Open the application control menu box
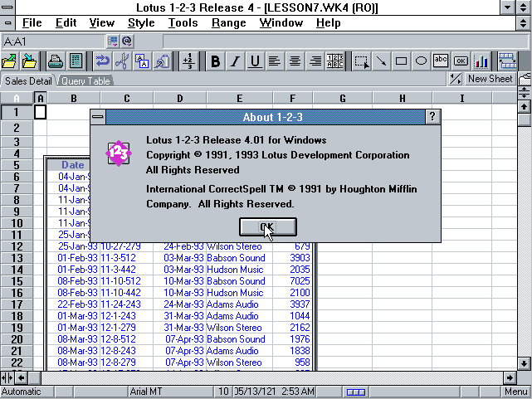This screenshot has height=399, width=532. point(7,7)
